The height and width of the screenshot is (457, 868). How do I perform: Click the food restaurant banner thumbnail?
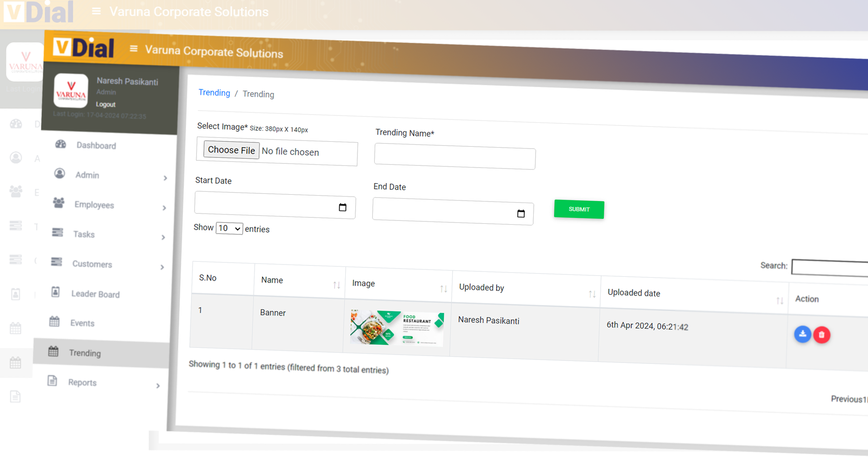[397, 328]
